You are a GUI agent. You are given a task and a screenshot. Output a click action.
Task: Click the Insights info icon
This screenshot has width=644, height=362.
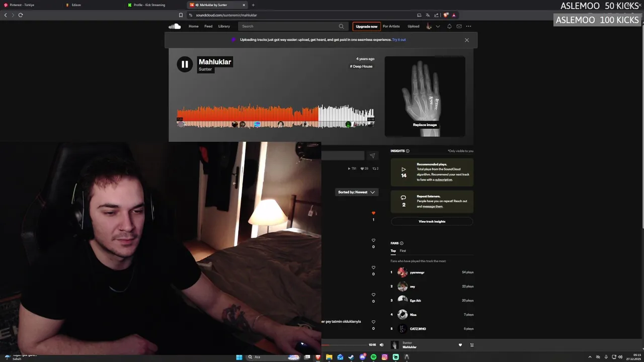pyautogui.click(x=408, y=151)
